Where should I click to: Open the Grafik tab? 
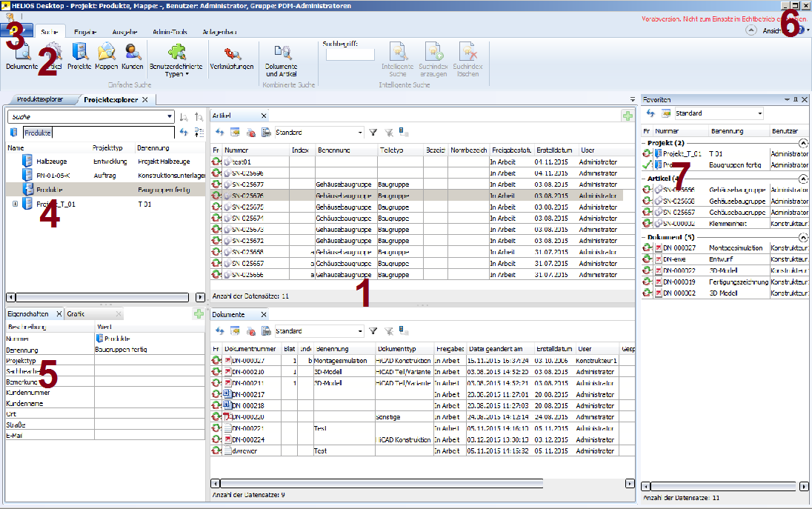point(76,314)
